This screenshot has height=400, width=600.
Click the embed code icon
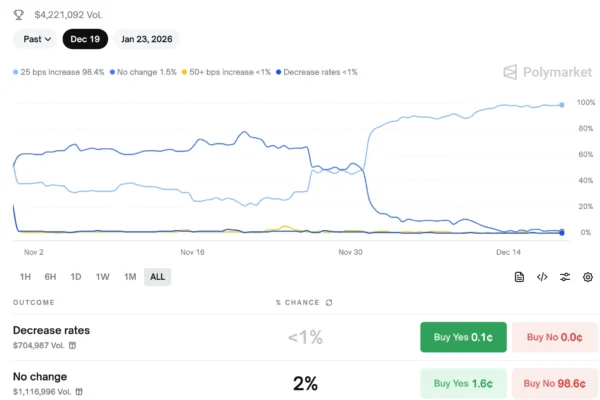point(542,277)
